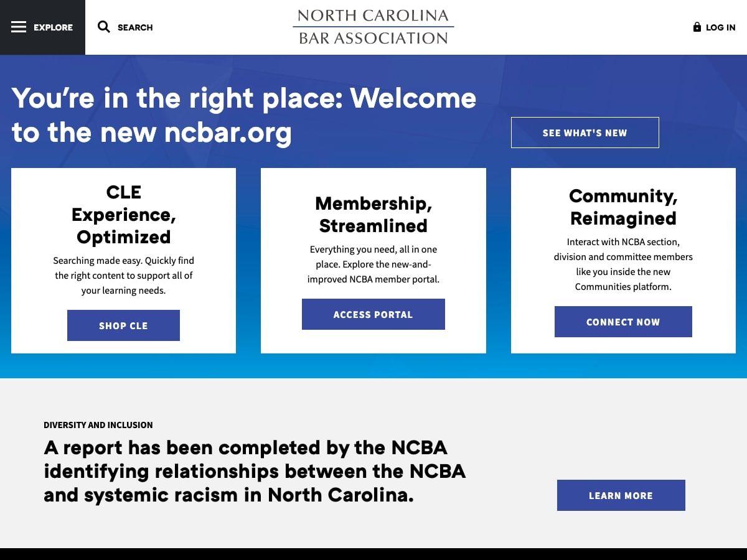Open the NCBA systemic racism report headline
The width and height of the screenshot is (747, 560).
(x=255, y=472)
